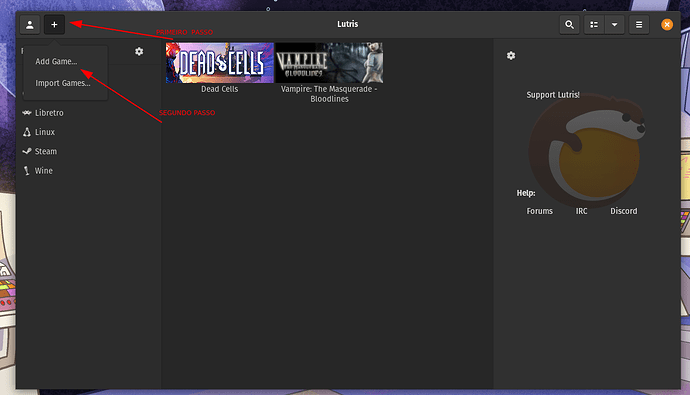Open sidebar settings gear icon

139,51
